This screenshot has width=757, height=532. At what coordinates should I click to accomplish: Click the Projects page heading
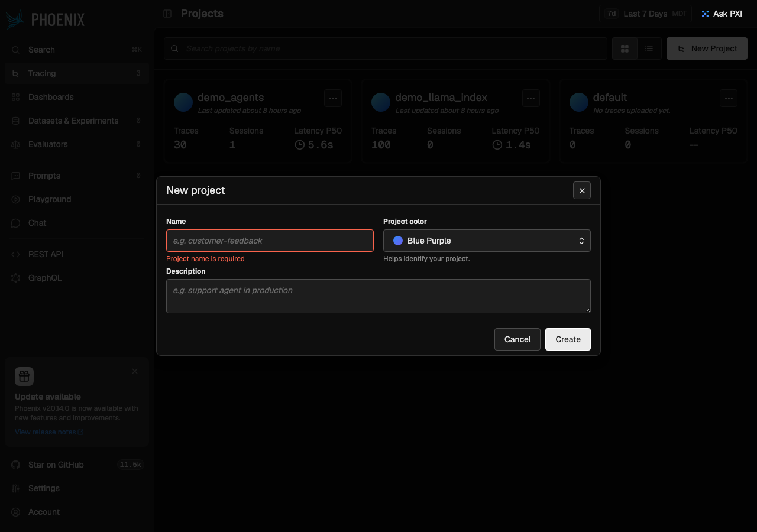tap(202, 14)
